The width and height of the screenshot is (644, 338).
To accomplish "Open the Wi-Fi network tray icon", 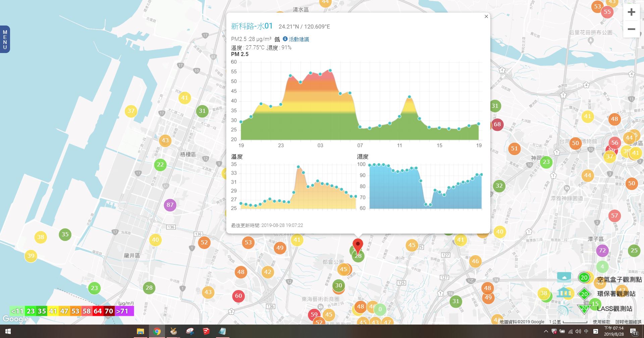I will click(571, 332).
